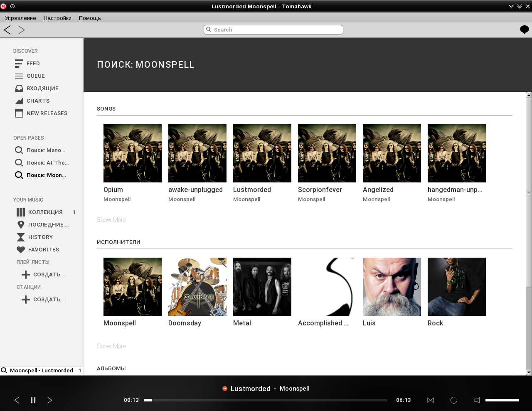Screen dimensions: 532x411
Task: Open the Настройки menu
Action: (57, 18)
